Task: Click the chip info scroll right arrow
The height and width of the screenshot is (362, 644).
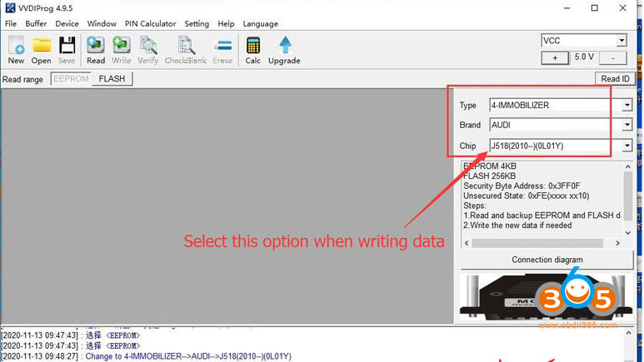Action: (617, 243)
